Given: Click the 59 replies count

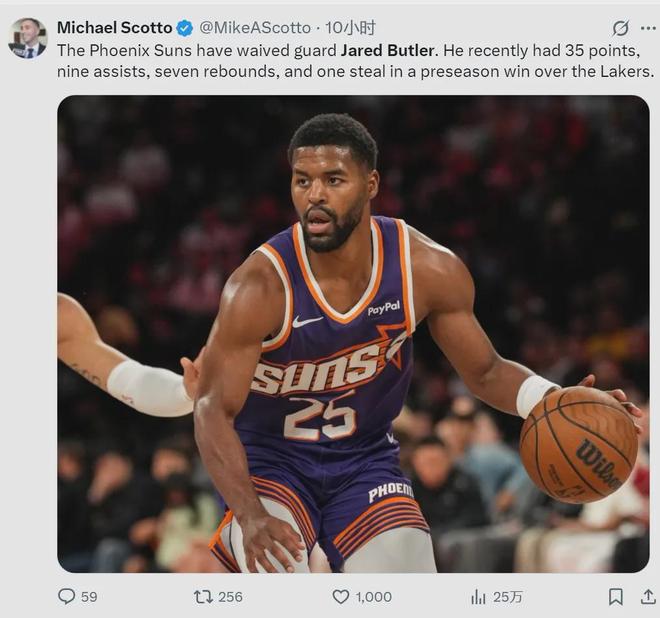Looking at the screenshot, I should point(89,597).
